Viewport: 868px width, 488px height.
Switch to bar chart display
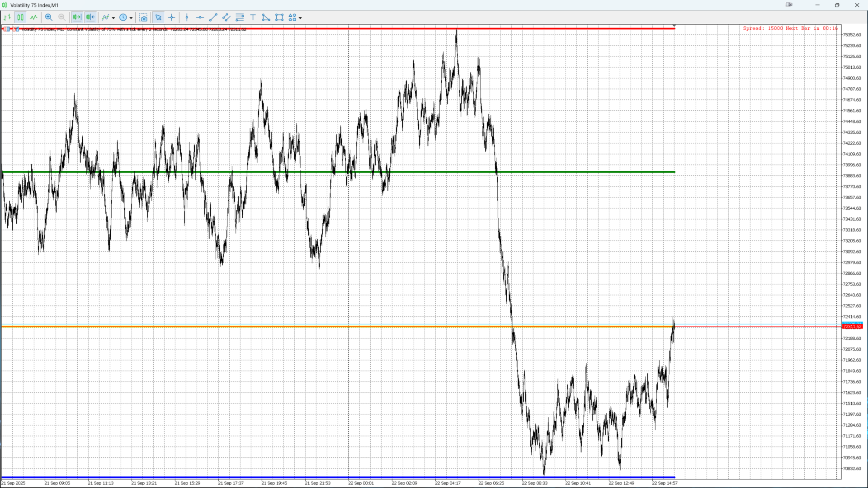[x=7, y=18]
